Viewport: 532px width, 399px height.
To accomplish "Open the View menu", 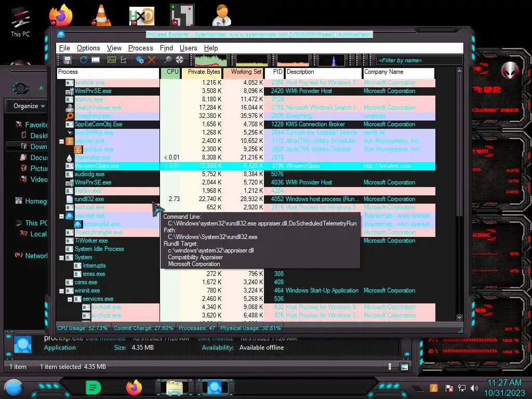I will tap(114, 48).
